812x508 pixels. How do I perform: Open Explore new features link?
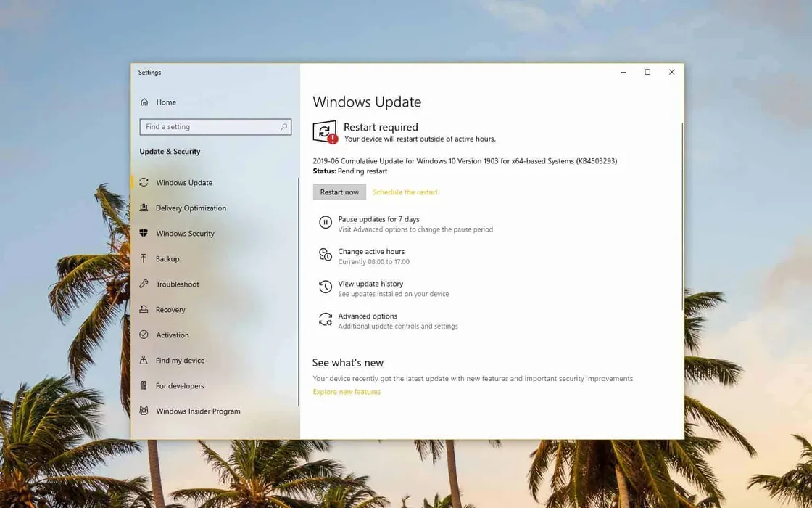346,391
